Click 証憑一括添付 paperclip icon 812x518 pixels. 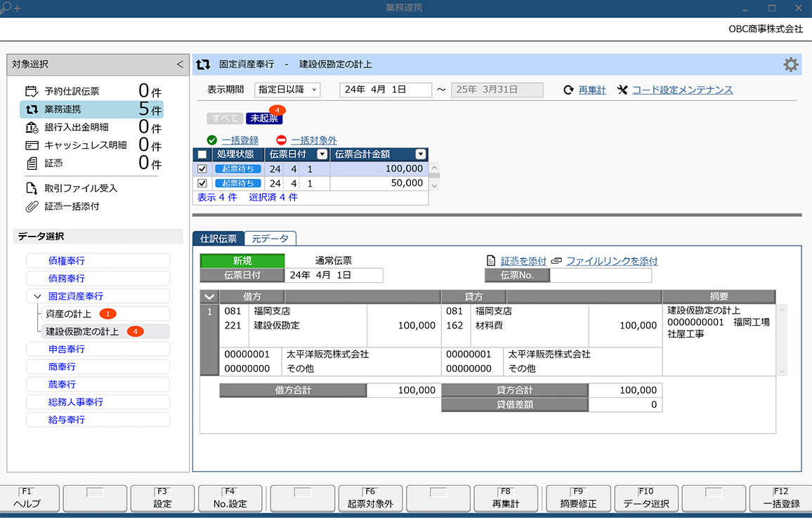32,206
